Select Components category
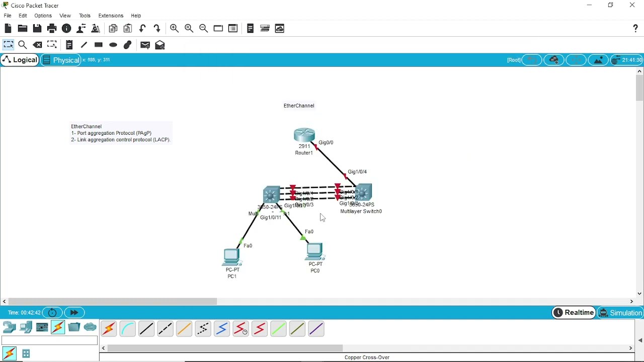Image resolution: width=644 pixels, height=362 pixels. click(x=42, y=328)
